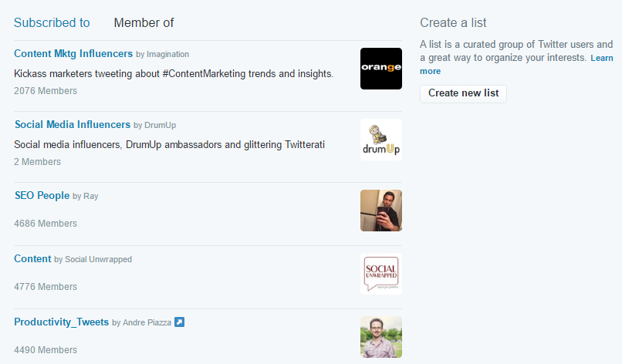622x364 pixels.
Task: Open the Productivity_Tweets list
Action: (62, 322)
